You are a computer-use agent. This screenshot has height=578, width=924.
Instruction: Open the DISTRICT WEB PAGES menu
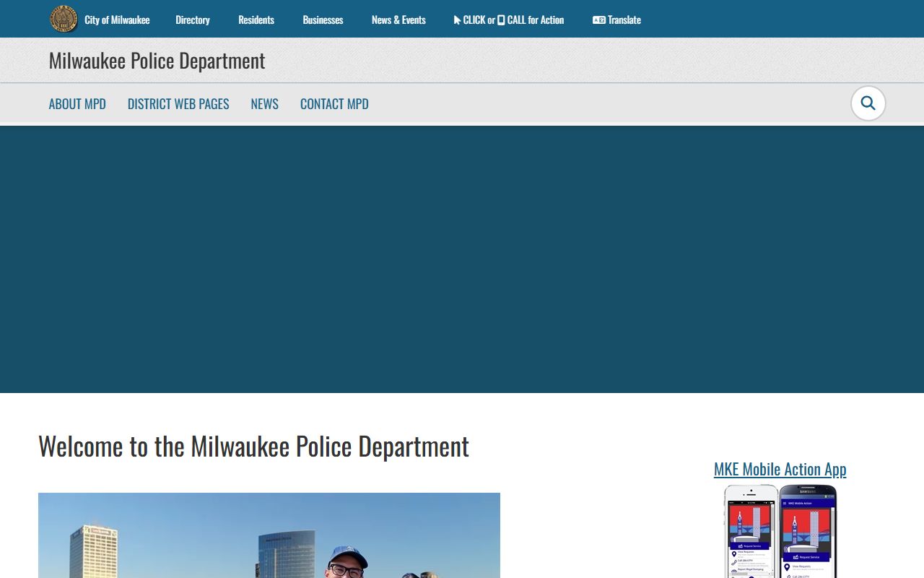[x=178, y=104]
